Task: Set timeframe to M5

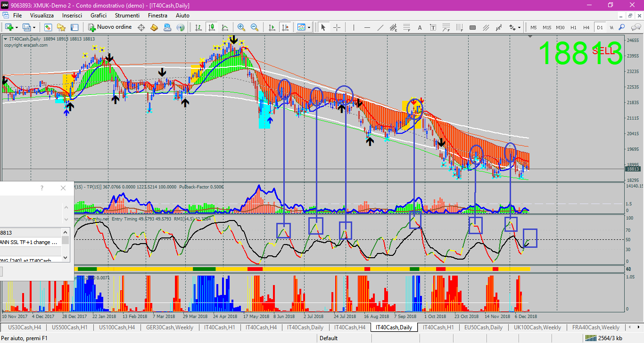Action: 534,27
